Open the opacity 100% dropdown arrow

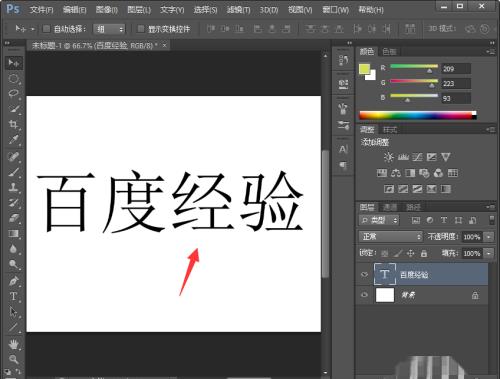point(489,237)
